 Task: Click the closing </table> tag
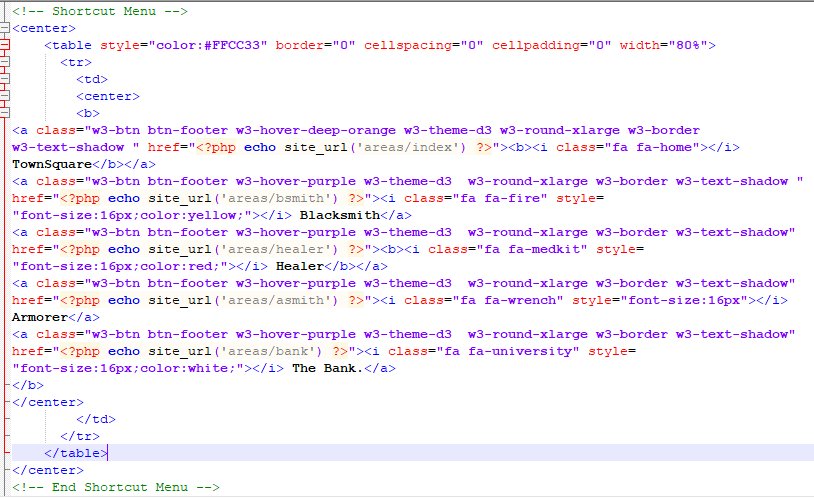[x=76, y=453]
